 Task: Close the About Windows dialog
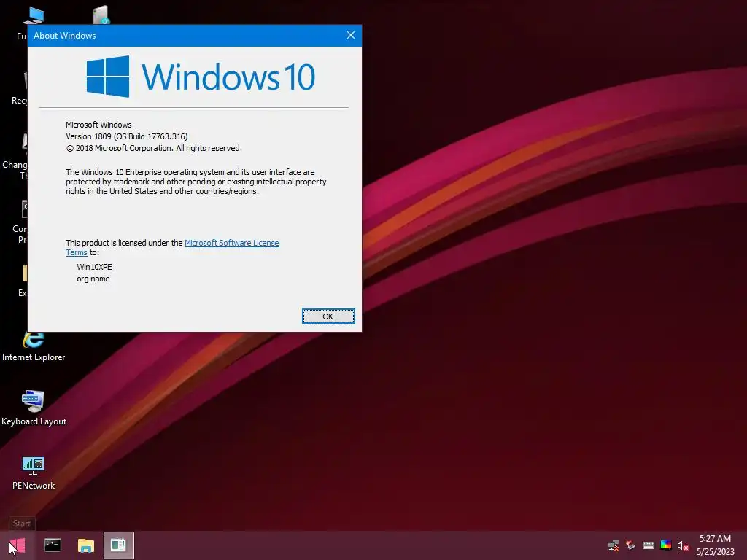click(x=351, y=35)
